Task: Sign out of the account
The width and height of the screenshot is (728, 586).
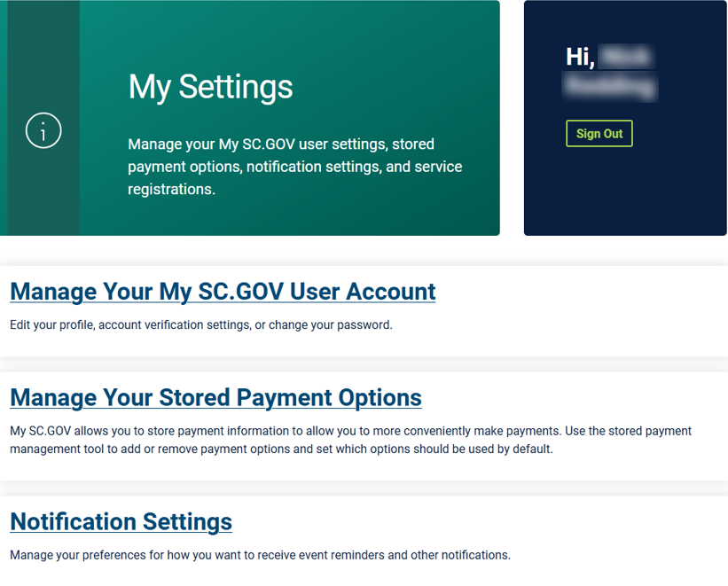Action: (x=599, y=134)
